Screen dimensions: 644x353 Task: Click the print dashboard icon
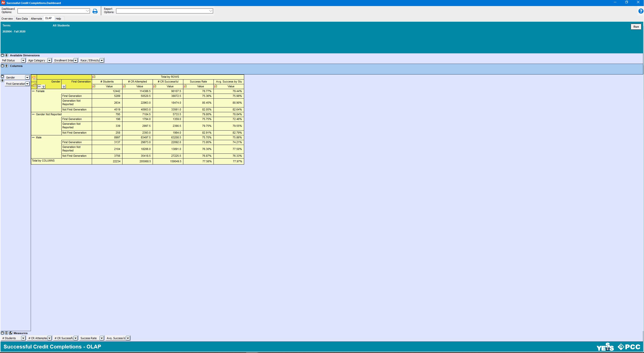[x=95, y=11]
